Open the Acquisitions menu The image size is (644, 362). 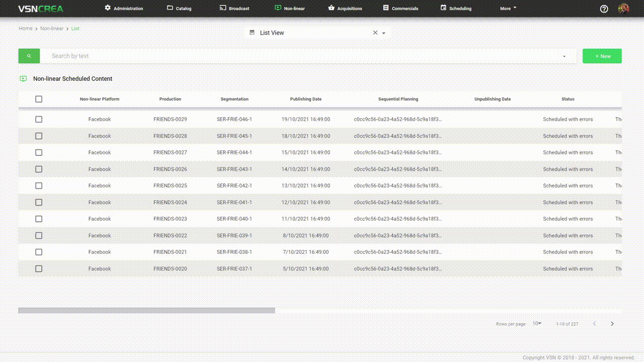(x=345, y=9)
